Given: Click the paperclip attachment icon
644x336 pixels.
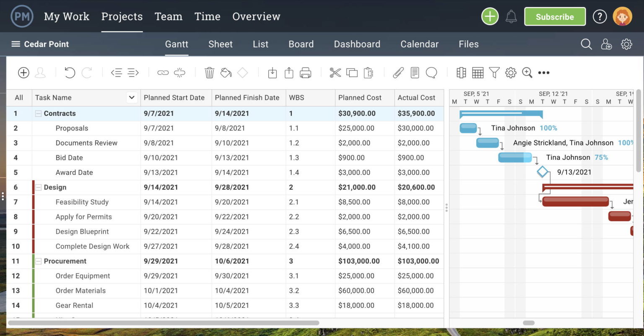Looking at the screenshot, I should click(398, 73).
